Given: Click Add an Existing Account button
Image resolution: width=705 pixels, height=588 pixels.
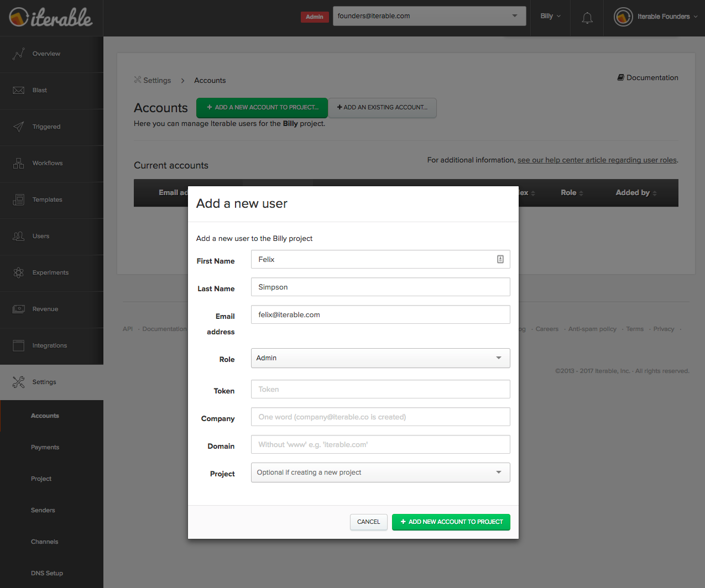Looking at the screenshot, I should (x=383, y=107).
